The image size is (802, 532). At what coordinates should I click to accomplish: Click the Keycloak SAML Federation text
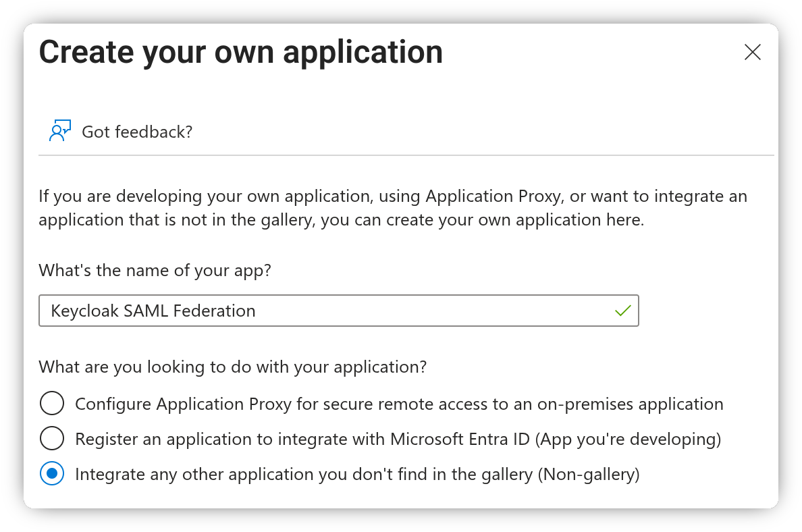click(x=153, y=311)
